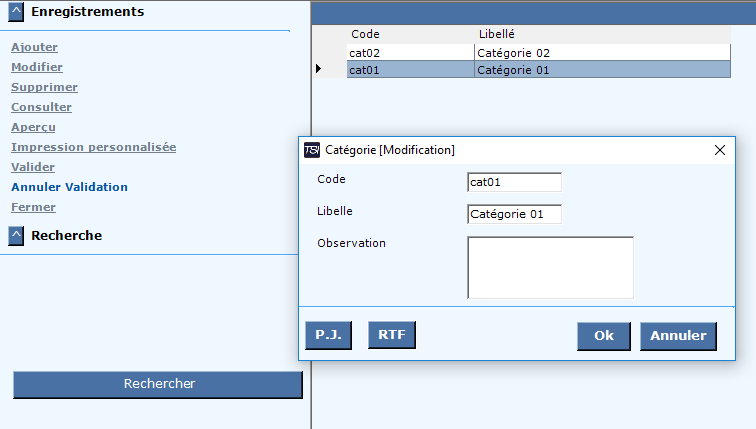The image size is (756, 429).
Task: Open the Modifier link
Action: pos(37,67)
